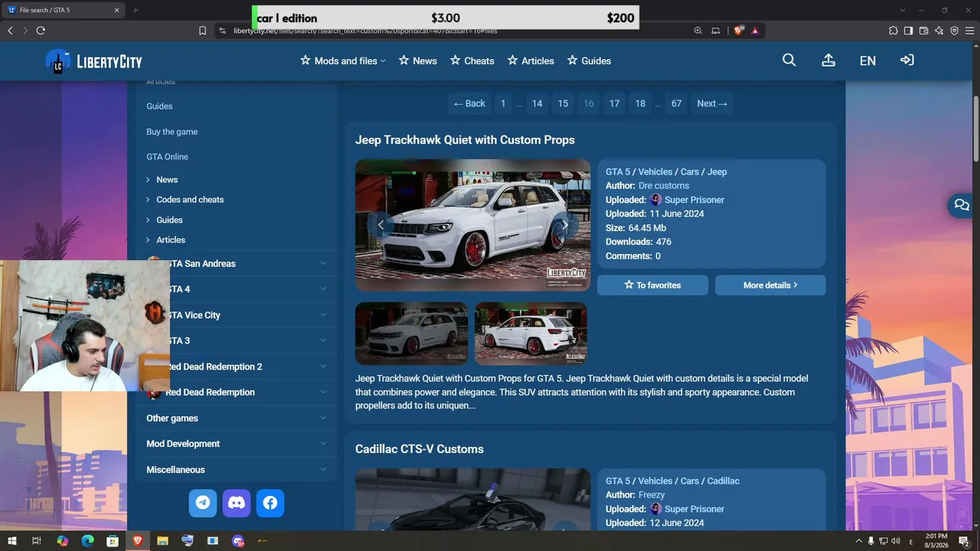Viewport: 980px width, 551px height.
Task: Open Microsoft Store from taskbar
Action: tap(113, 541)
